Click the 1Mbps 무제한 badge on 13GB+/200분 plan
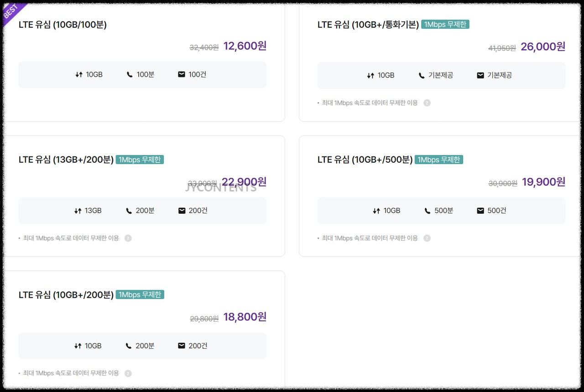 click(140, 160)
